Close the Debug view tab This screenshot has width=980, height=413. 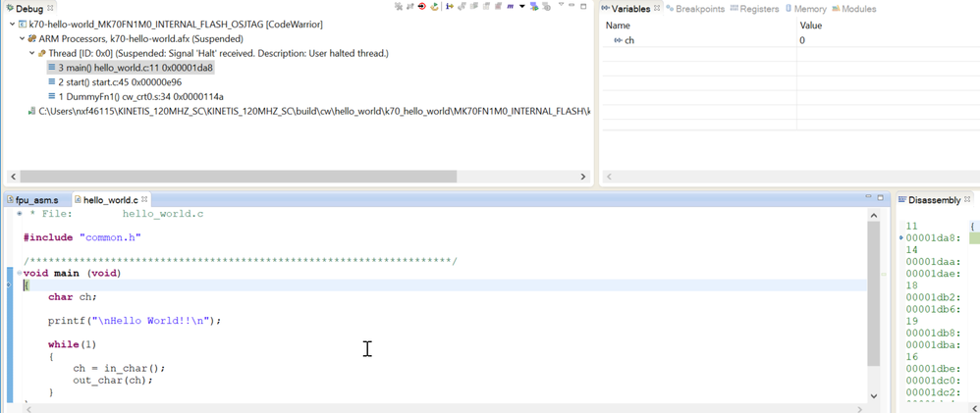pos(51,8)
